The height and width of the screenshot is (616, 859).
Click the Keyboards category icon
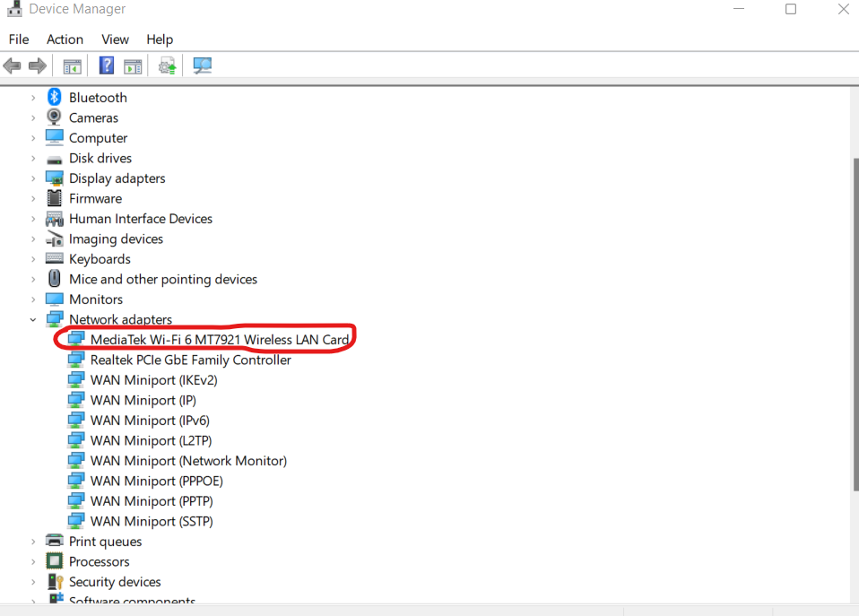[54, 258]
